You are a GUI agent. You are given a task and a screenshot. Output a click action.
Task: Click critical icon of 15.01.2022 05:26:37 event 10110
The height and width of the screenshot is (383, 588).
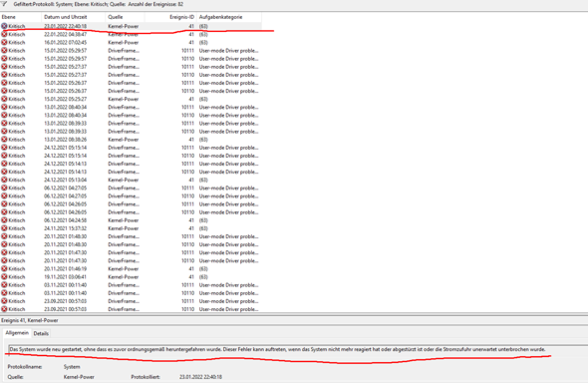click(4, 91)
